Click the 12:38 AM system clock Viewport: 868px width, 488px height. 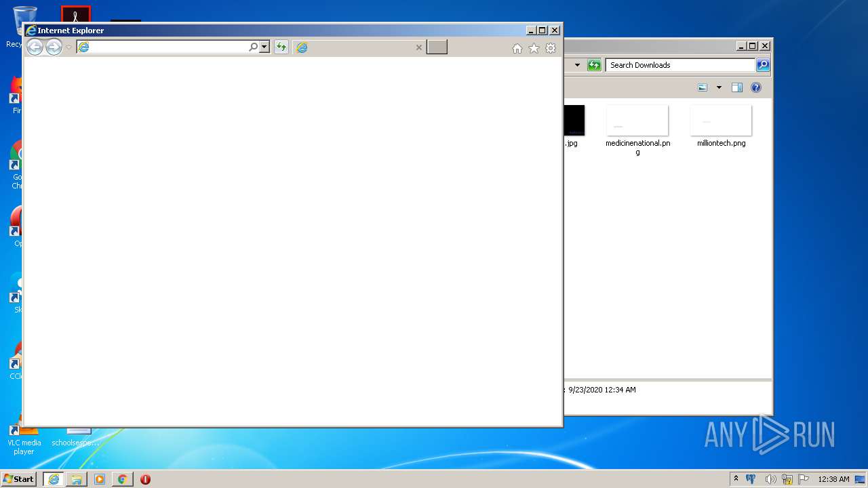point(833,479)
